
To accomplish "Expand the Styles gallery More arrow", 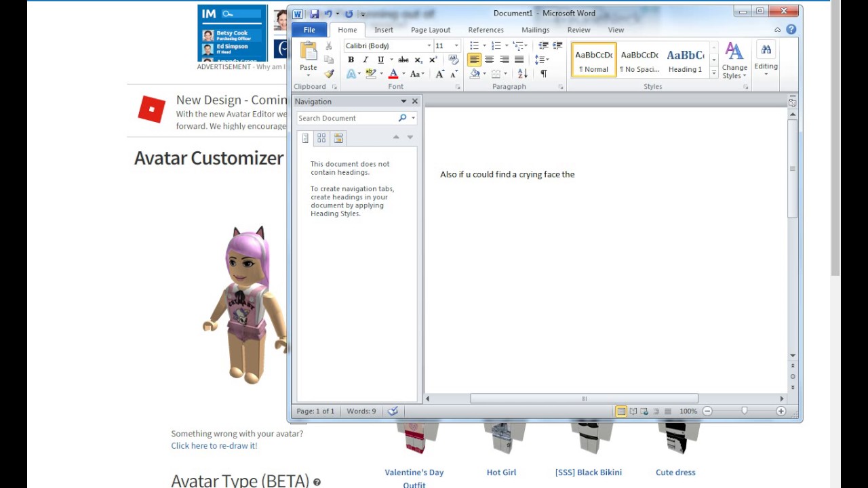I will pos(713,73).
